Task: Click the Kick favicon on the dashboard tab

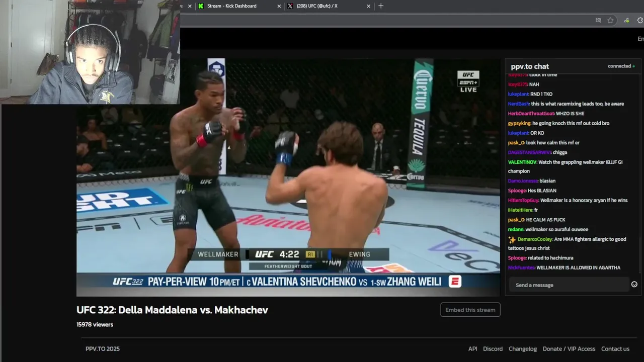Action: (x=201, y=6)
